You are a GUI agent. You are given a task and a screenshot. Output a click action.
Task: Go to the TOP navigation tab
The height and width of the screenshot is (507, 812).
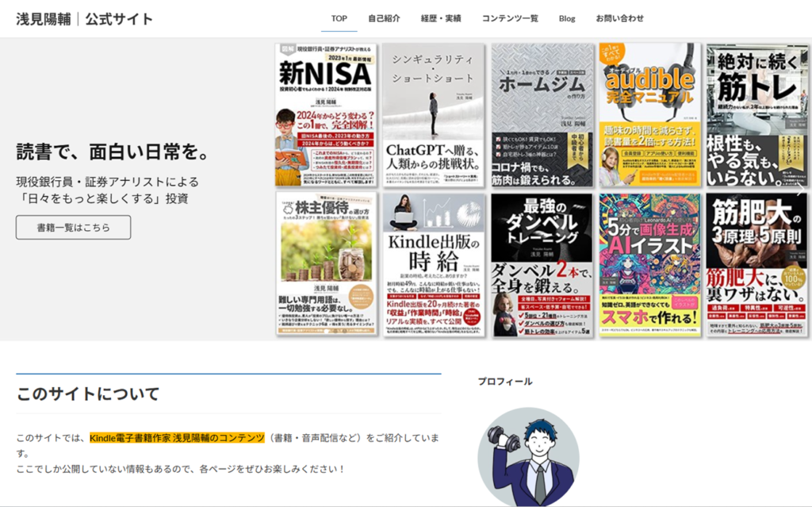coord(339,18)
